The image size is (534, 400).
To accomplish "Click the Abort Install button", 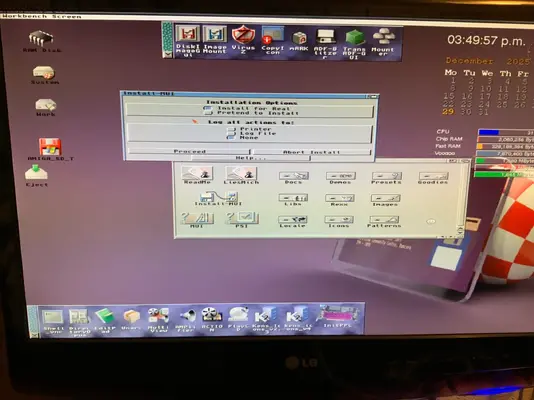I will [311, 152].
